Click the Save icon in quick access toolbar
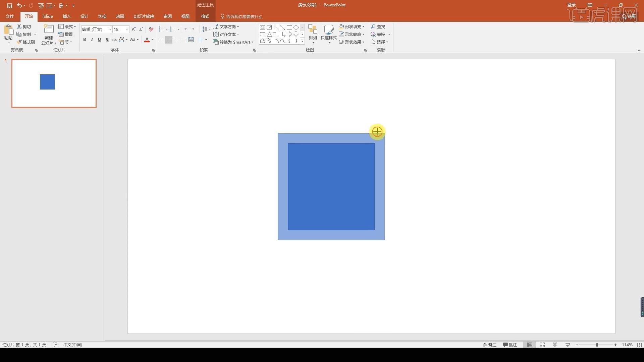 click(9, 5)
